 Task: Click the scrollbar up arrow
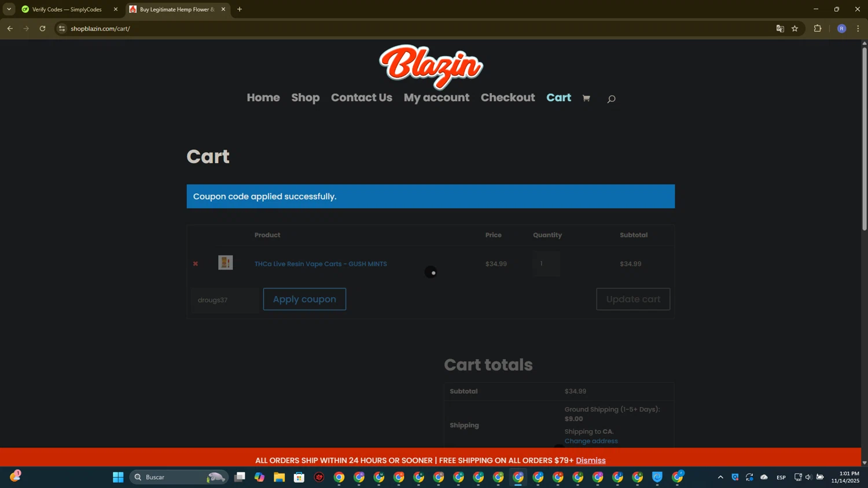pyautogui.click(x=864, y=43)
